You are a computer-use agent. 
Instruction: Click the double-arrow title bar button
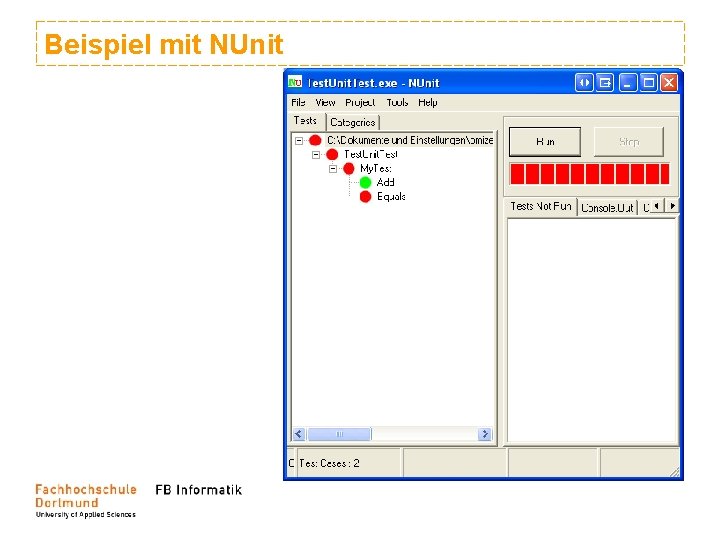(584, 83)
